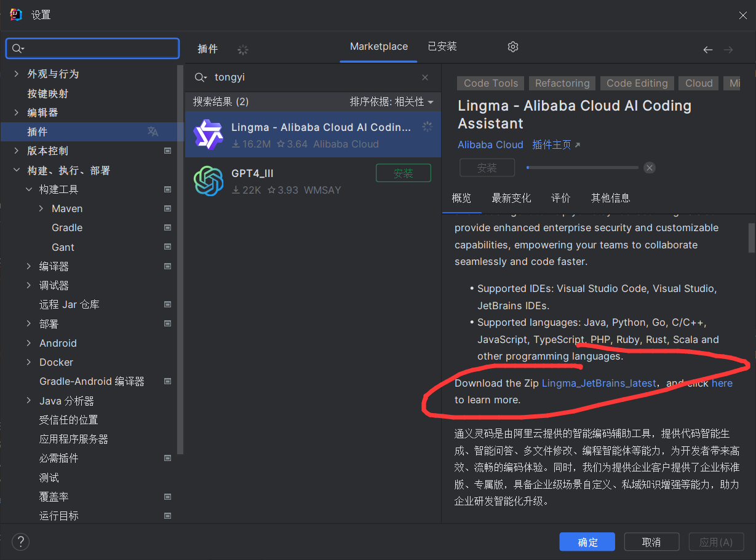Switch to the 已安装 tab
Image resolution: width=756 pixels, height=560 pixels.
442,47
